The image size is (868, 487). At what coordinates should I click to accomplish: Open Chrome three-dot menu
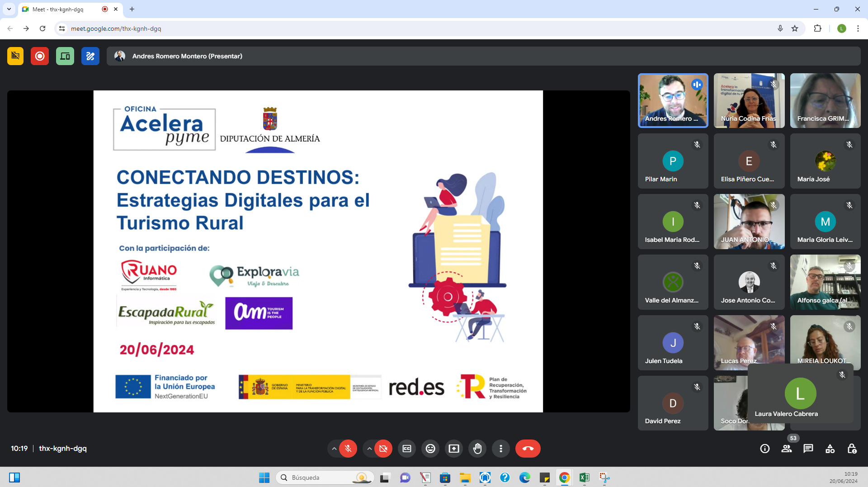858,28
